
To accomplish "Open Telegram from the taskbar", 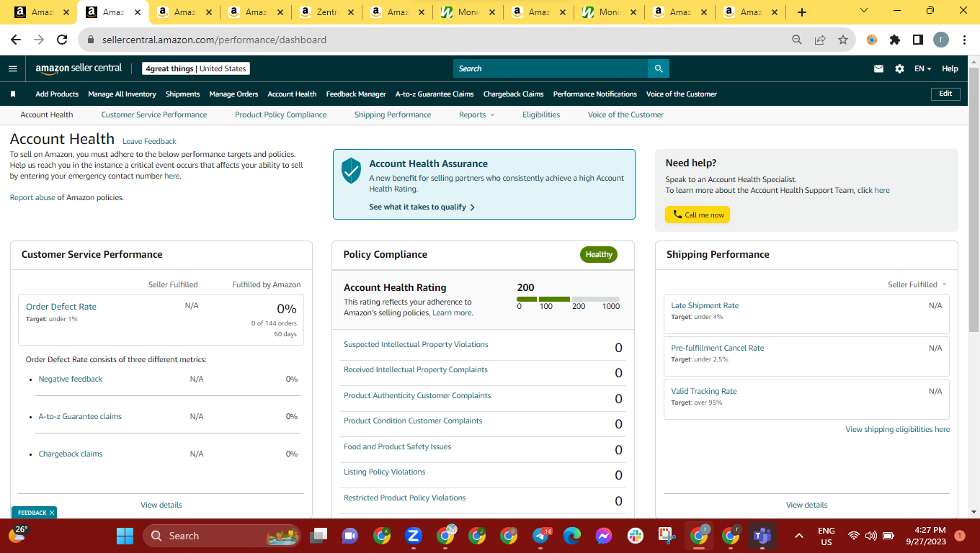I will (541, 536).
